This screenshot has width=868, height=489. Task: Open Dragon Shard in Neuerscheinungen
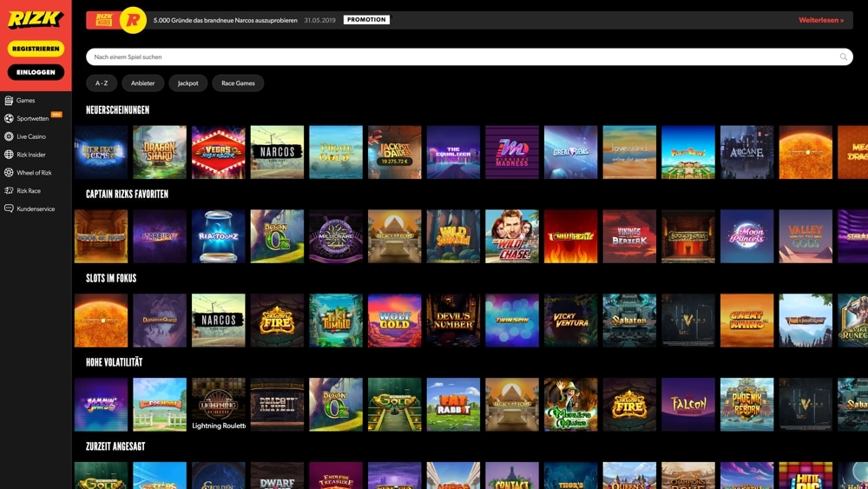pyautogui.click(x=160, y=152)
